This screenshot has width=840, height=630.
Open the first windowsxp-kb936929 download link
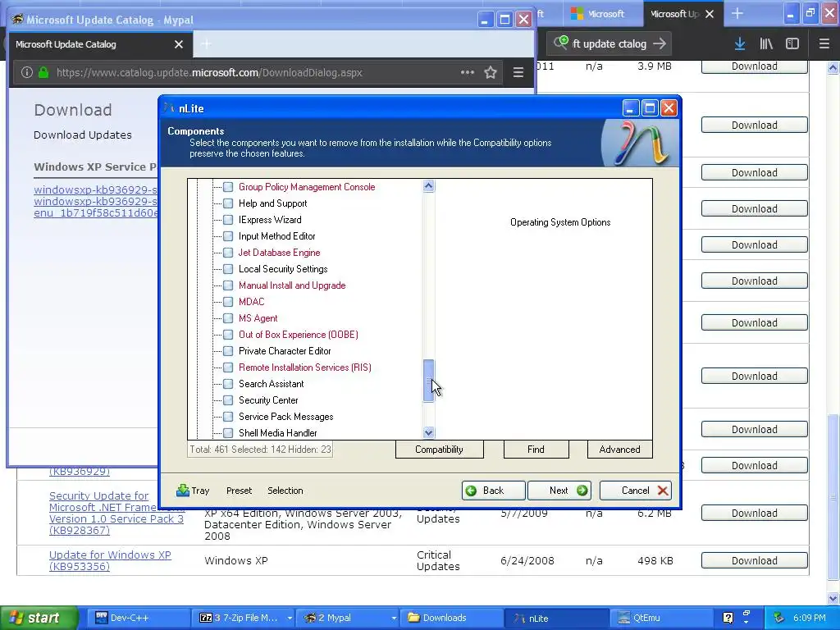[x=95, y=189]
